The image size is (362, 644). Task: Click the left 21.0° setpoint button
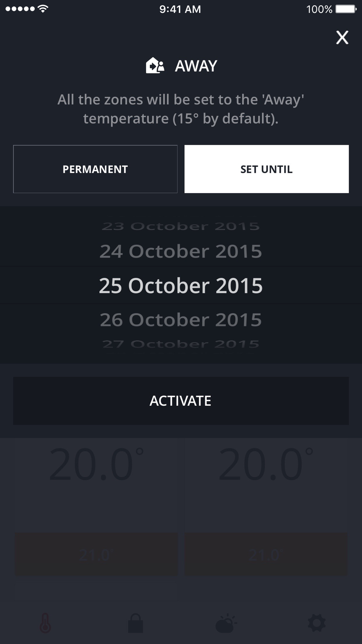click(96, 555)
